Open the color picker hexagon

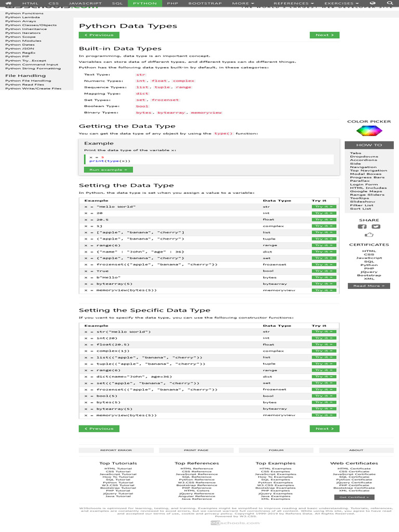pyautogui.click(x=369, y=130)
